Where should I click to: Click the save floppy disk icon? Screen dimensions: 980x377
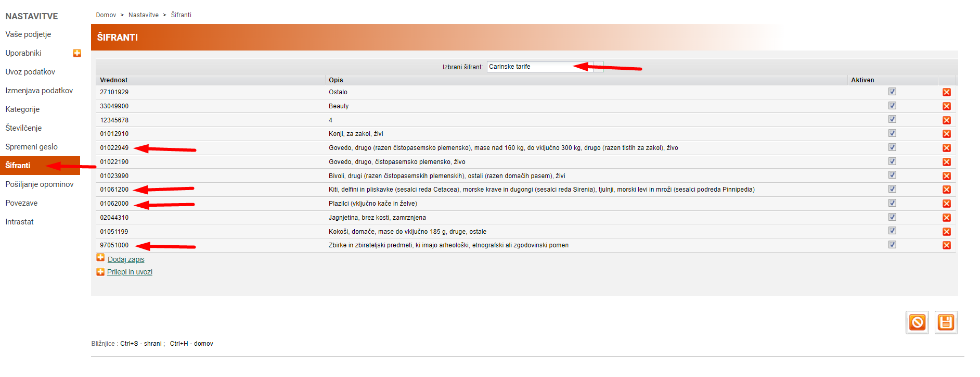tap(946, 323)
